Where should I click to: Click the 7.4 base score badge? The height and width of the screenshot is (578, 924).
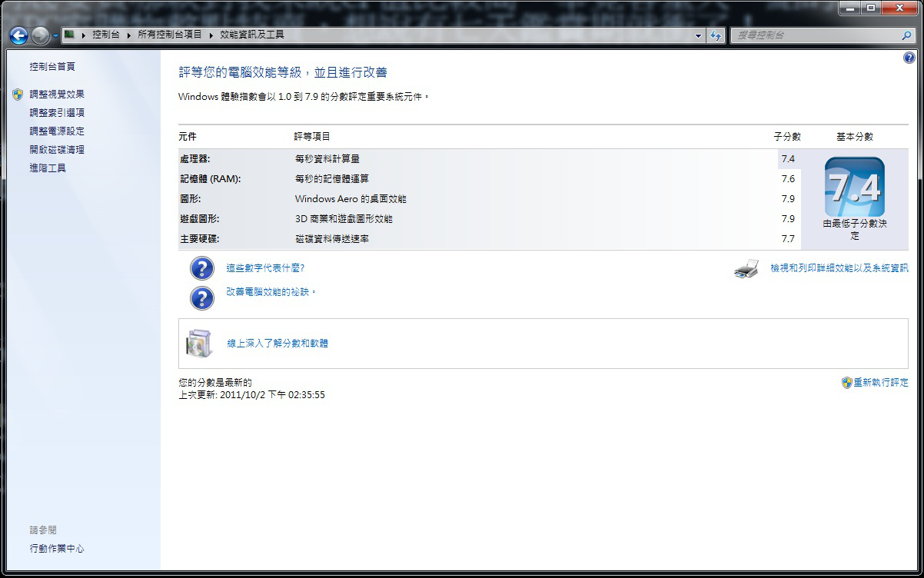[x=855, y=187]
